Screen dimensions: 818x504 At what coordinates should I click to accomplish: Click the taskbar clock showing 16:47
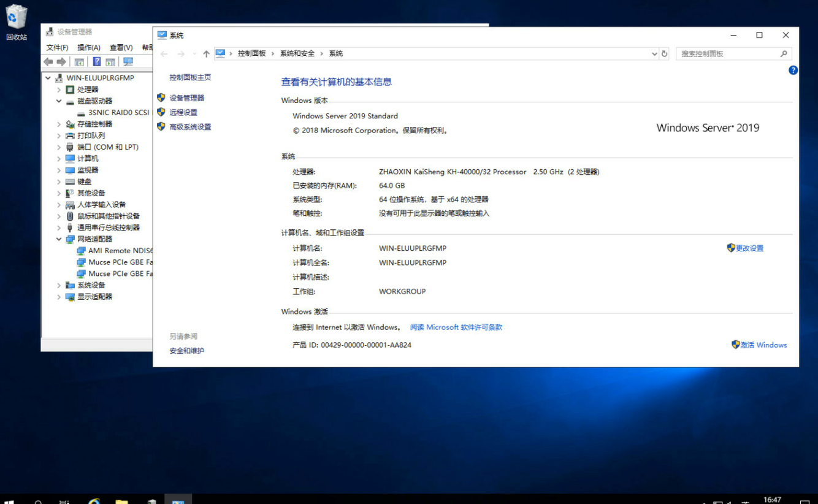[x=773, y=500]
